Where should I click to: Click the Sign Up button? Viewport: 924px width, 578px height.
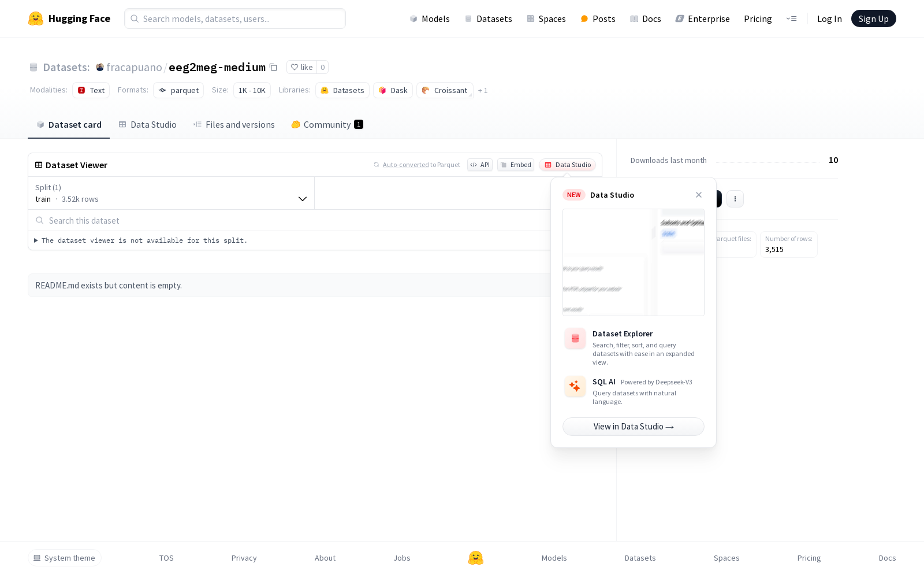tap(874, 18)
